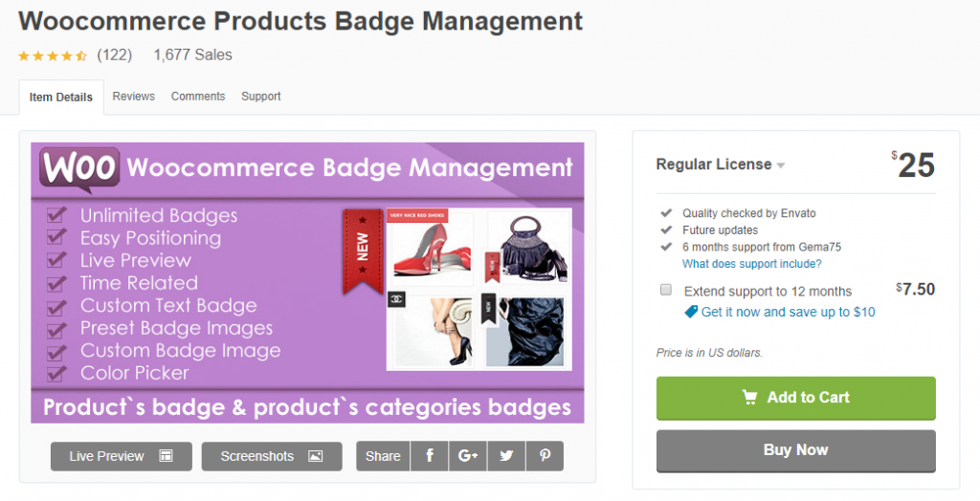View the Screenshots gallery
The width and height of the screenshot is (980, 501).
click(x=272, y=456)
